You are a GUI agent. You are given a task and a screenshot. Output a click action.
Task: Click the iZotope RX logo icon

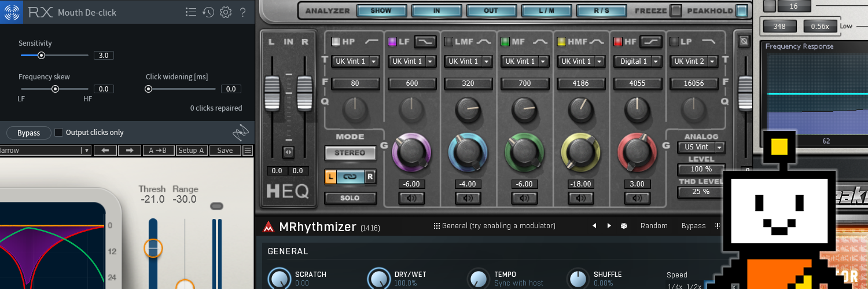[x=12, y=12]
